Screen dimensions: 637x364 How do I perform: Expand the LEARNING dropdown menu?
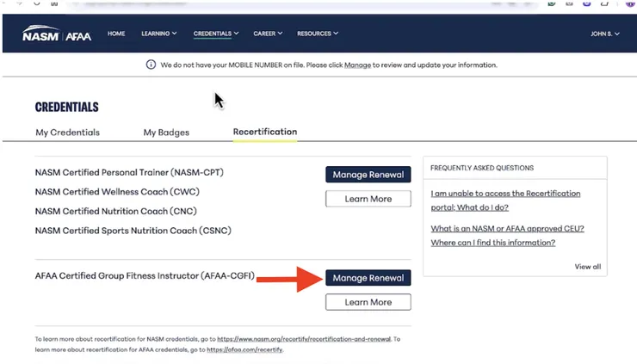pos(159,34)
